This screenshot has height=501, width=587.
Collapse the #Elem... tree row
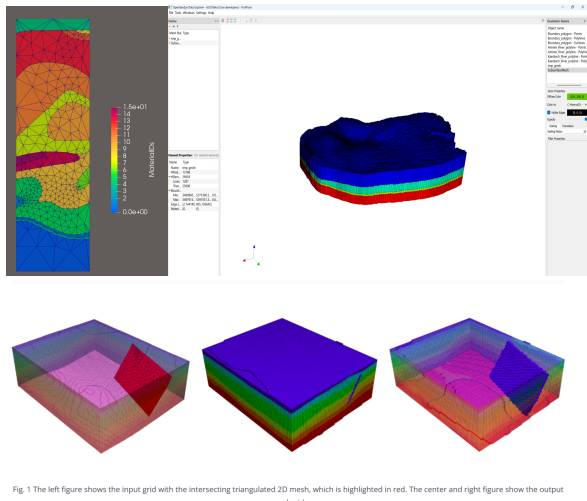[x=170, y=177]
